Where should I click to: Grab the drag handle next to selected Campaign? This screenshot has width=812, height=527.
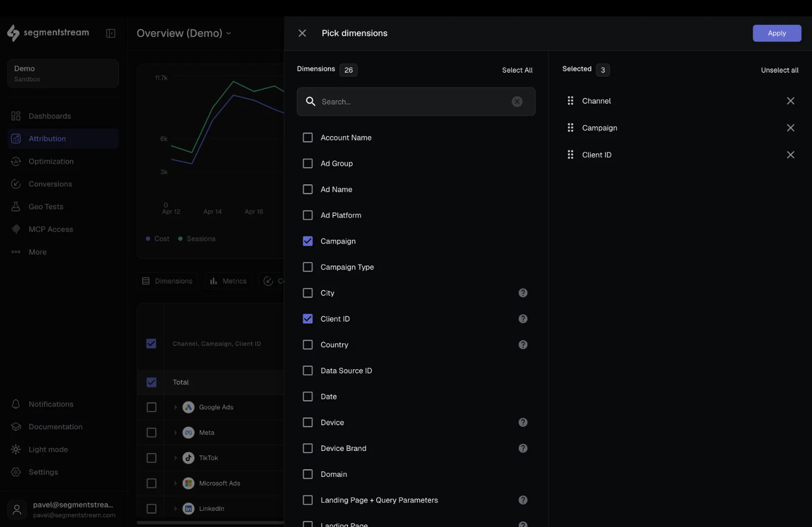click(x=570, y=128)
